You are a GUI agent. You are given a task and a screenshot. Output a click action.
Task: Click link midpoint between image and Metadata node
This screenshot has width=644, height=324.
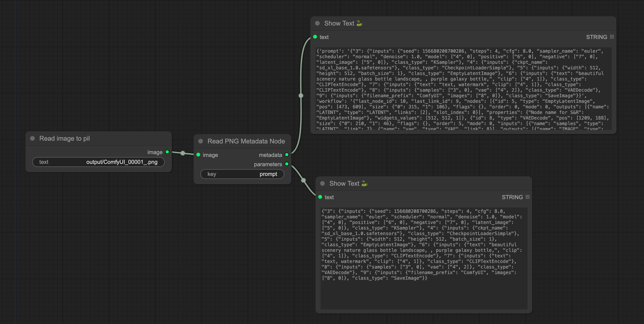[183, 153]
